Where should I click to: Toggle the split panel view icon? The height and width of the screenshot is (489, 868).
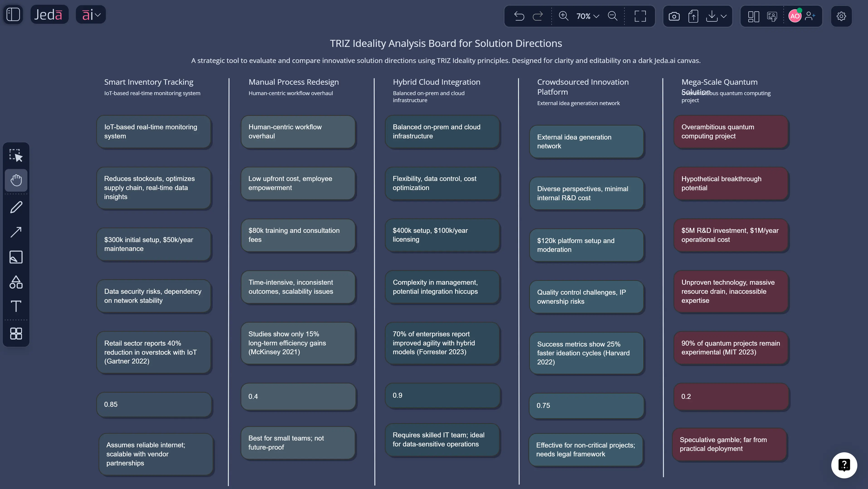753,16
